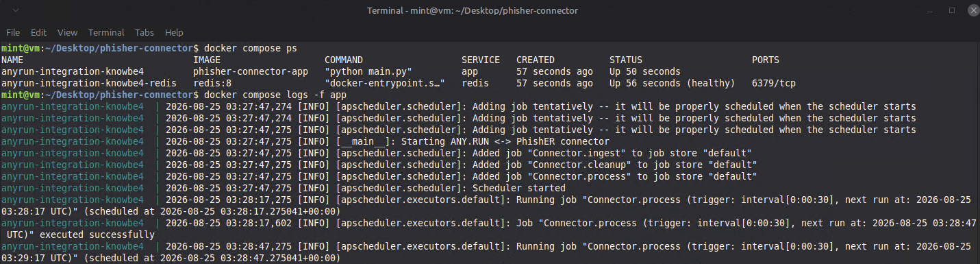Click the IMAGE column header
The width and height of the screenshot is (980, 264).
207,60
